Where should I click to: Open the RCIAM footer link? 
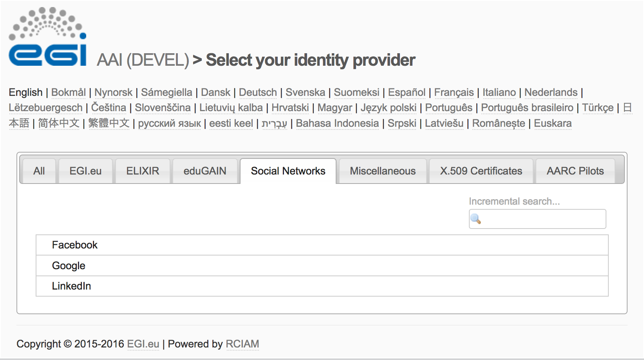click(x=242, y=344)
